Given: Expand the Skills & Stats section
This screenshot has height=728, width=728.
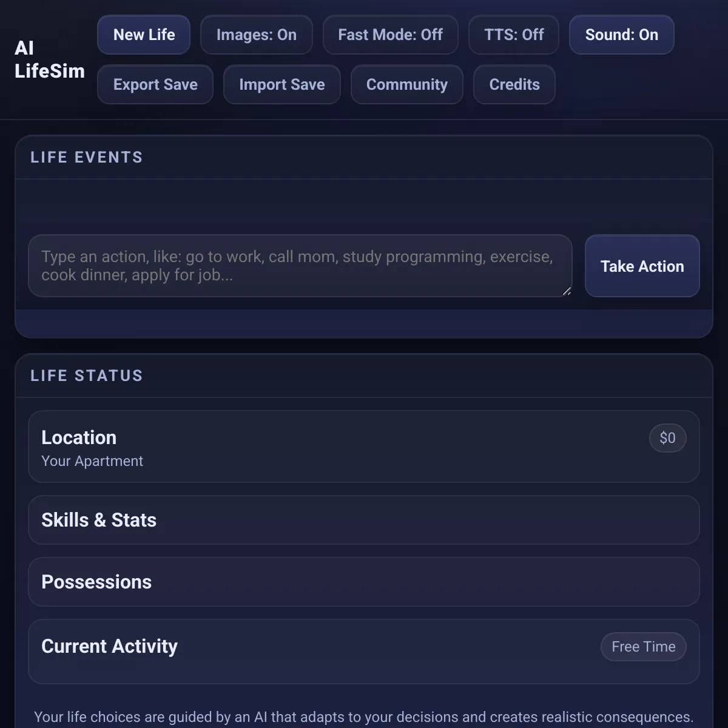Looking at the screenshot, I should pyautogui.click(x=99, y=520).
